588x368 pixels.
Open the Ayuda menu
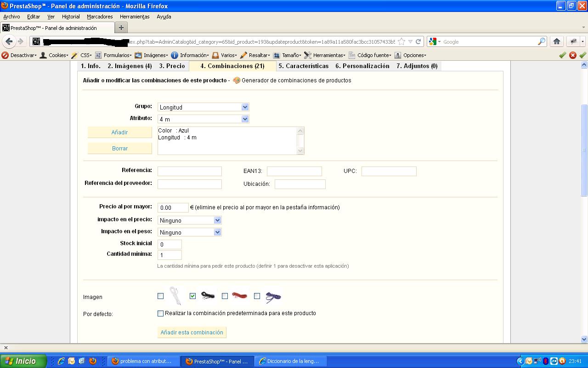coord(164,17)
